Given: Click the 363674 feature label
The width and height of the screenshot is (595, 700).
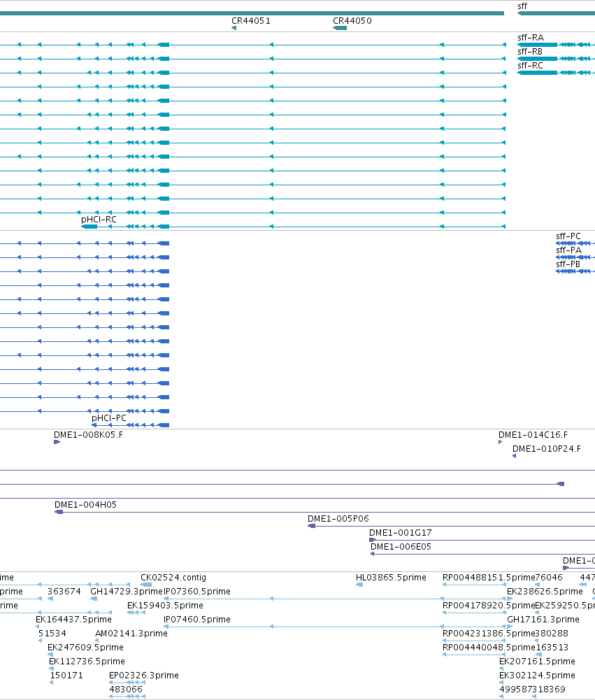Looking at the screenshot, I should (64, 592).
